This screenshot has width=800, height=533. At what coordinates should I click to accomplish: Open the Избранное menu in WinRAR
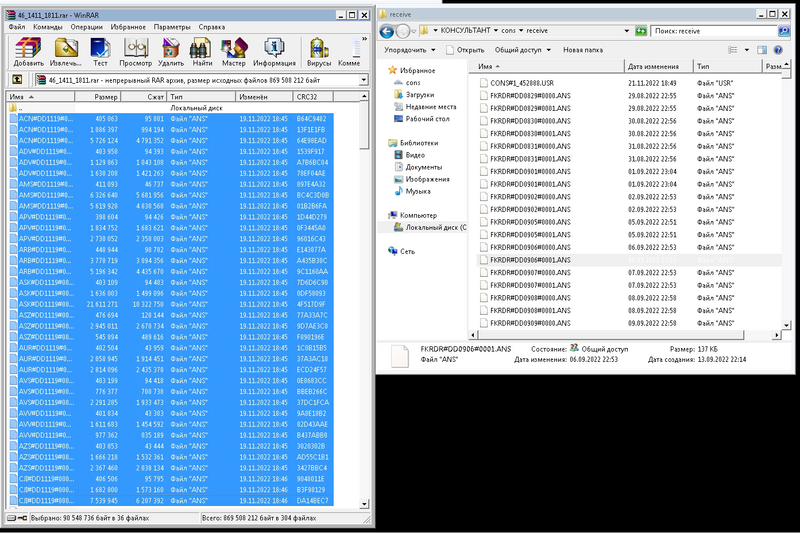coord(128,27)
